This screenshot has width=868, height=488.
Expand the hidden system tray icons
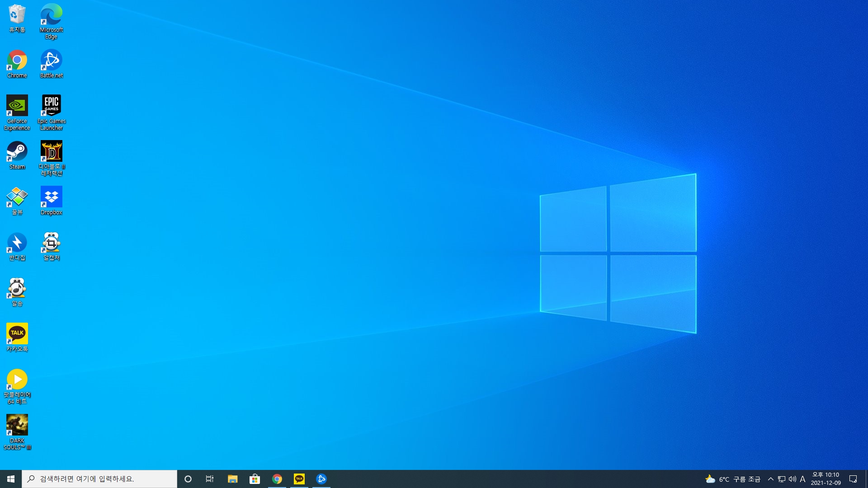click(771, 479)
